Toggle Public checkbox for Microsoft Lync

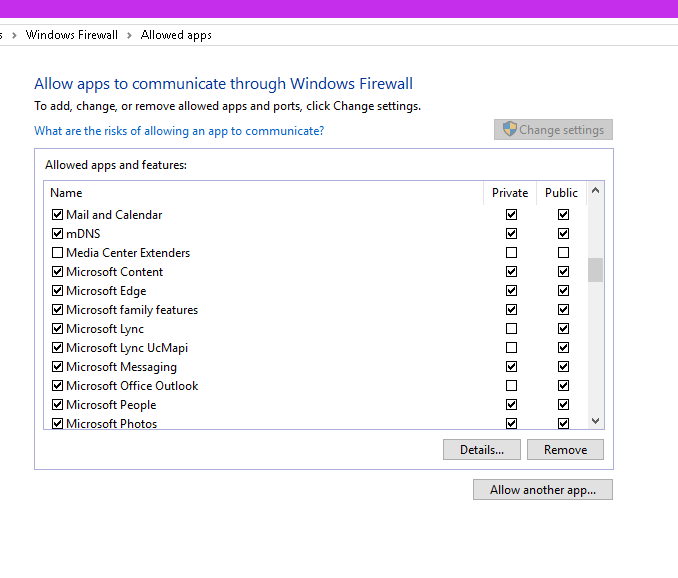click(563, 329)
